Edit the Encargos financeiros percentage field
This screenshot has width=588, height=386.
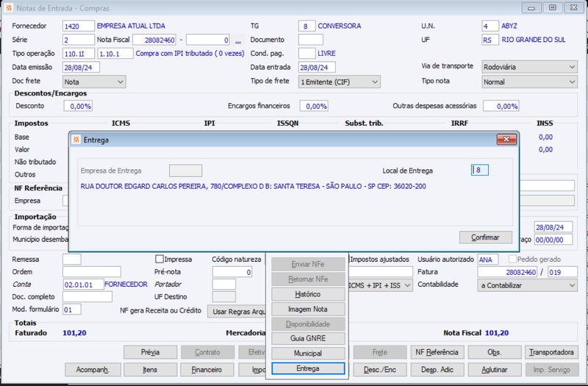tap(314, 106)
